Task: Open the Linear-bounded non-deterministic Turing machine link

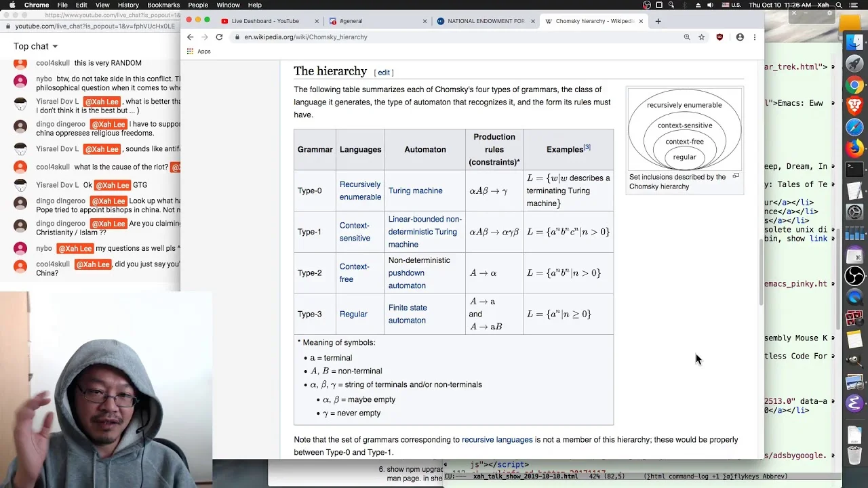Action: point(425,232)
